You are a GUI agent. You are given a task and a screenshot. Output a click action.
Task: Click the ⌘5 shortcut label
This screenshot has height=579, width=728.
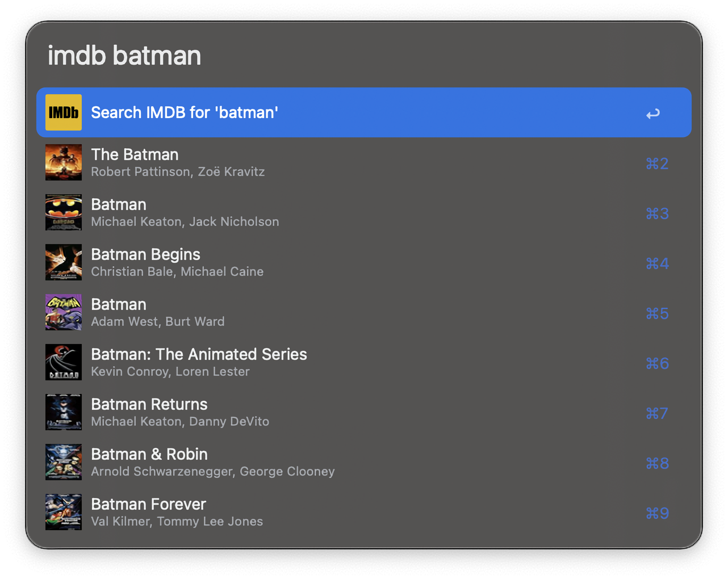click(657, 313)
